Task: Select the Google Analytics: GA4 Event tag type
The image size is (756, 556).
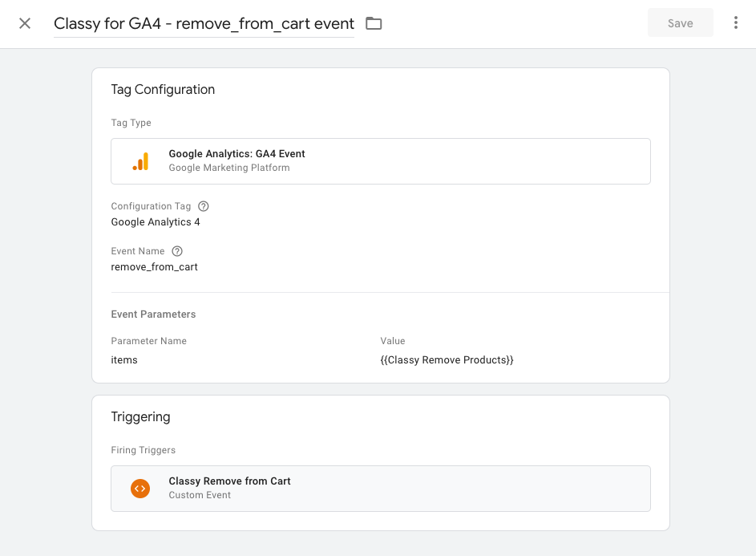Action: 381,161
